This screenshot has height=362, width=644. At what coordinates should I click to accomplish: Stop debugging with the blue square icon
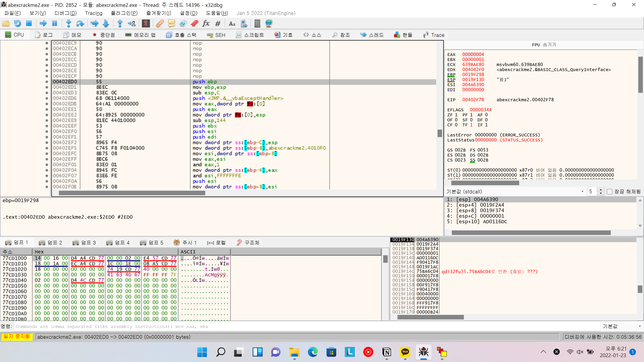tap(29, 23)
